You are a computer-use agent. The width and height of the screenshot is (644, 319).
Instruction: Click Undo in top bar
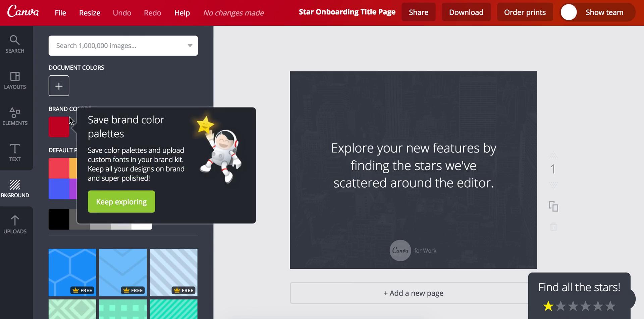122,13
